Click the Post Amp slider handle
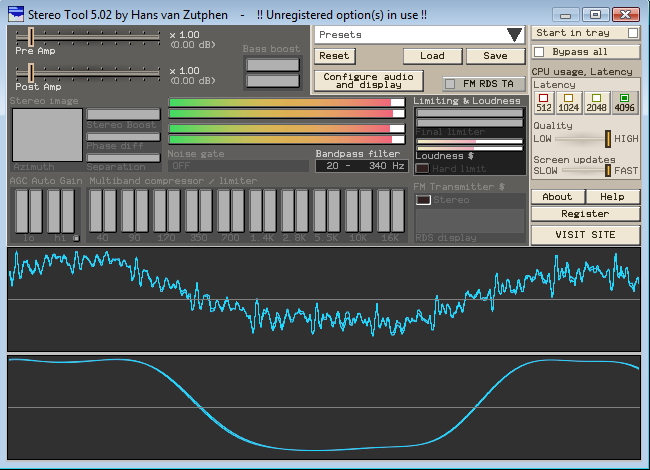This screenshot has height=470, width=650. (x=31, y=73)
